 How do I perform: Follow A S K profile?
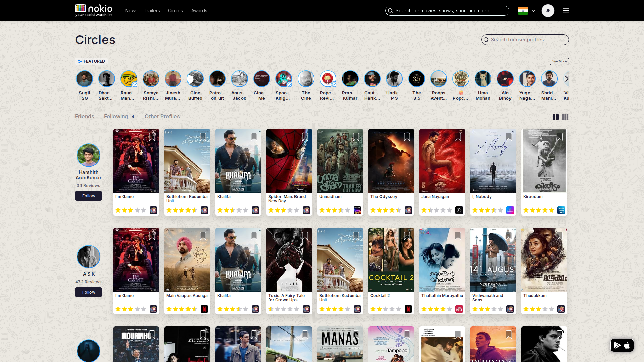tap(89, 292)
